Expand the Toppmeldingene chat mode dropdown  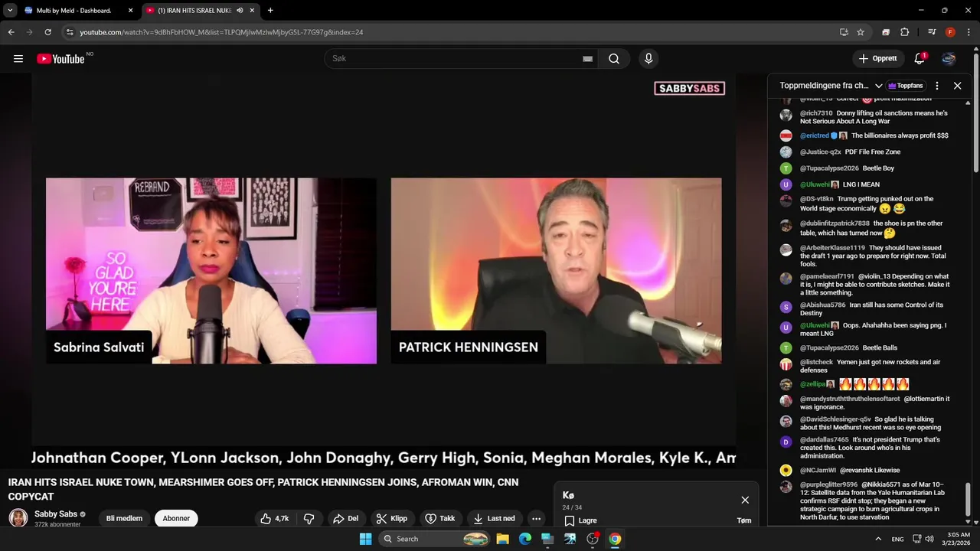click(879, 86)
